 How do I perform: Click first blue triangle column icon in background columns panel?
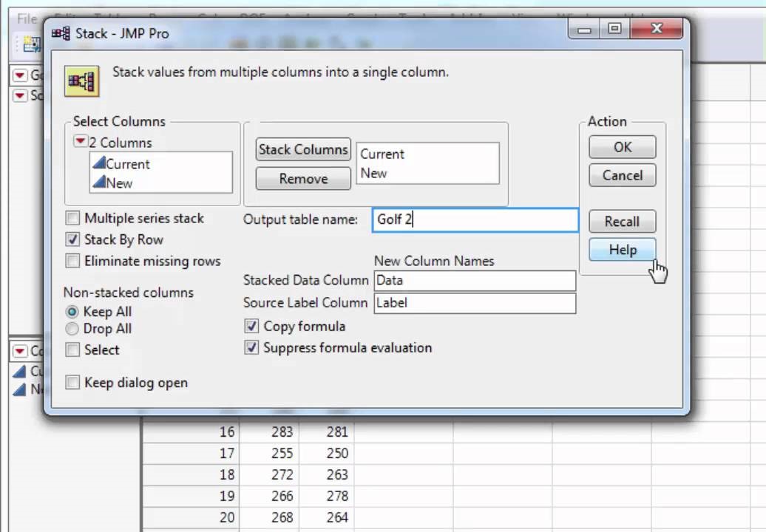click(19, 372)
